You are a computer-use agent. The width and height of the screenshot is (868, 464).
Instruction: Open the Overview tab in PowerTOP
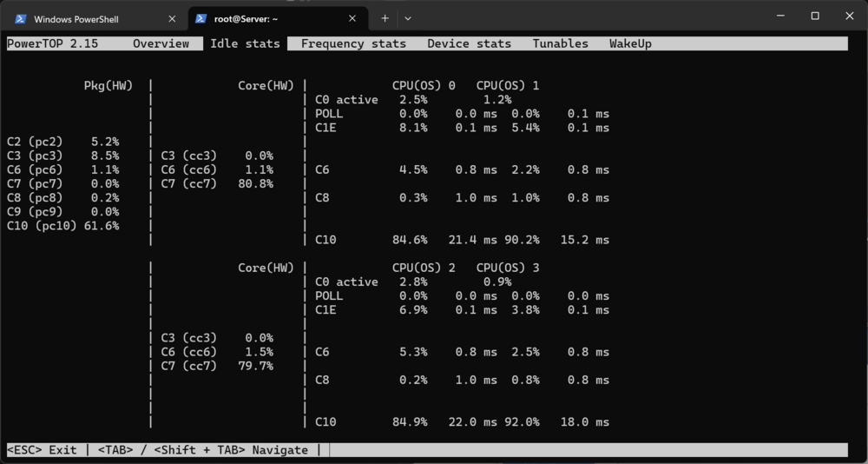point(161,43)
